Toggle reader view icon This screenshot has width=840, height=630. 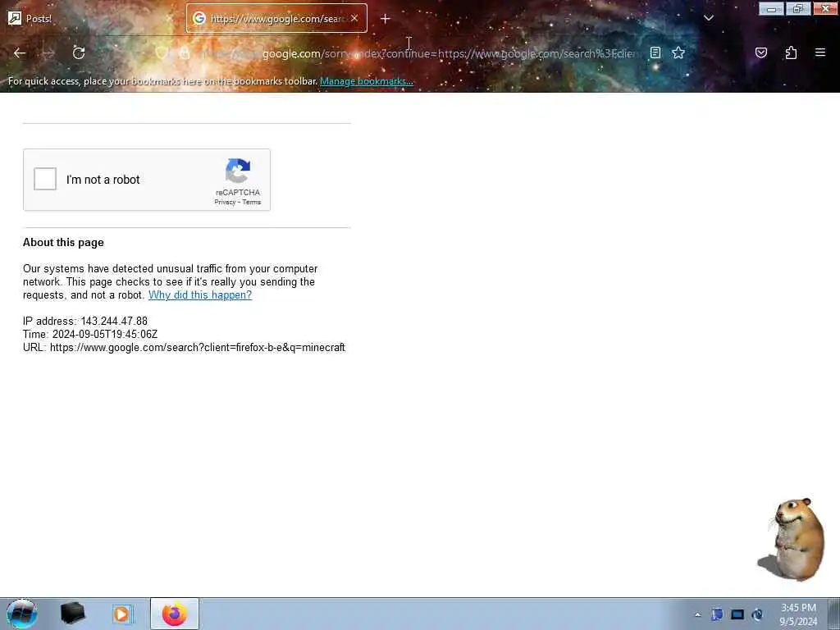[655, 52]
